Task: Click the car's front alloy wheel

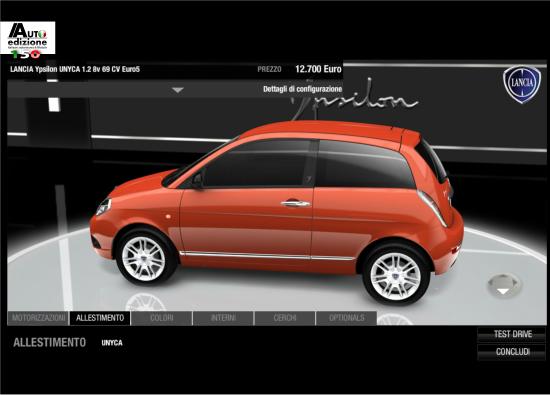Action: click(x=143, y=259)
